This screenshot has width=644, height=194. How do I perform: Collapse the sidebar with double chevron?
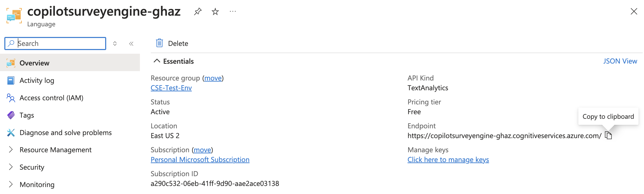(131, 44)
